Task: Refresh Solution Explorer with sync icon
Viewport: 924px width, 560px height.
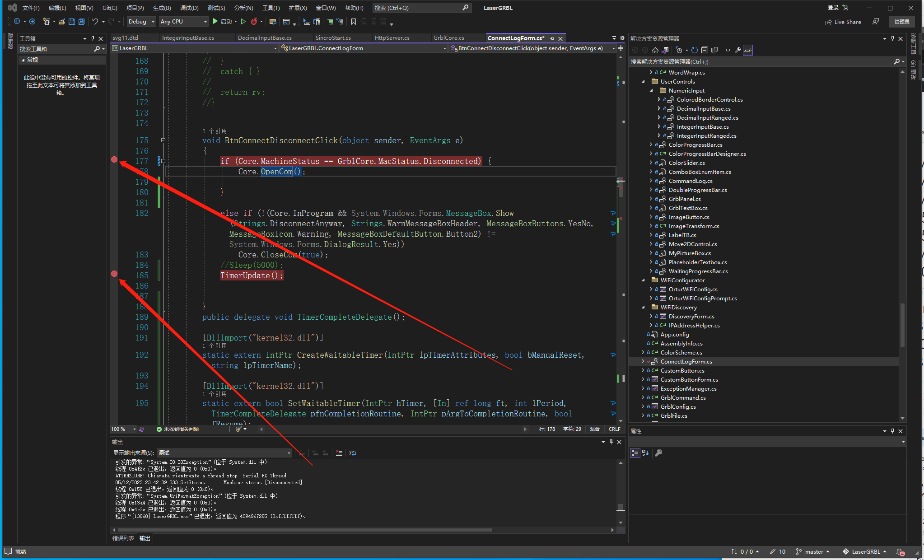Action: coord(695,50)
